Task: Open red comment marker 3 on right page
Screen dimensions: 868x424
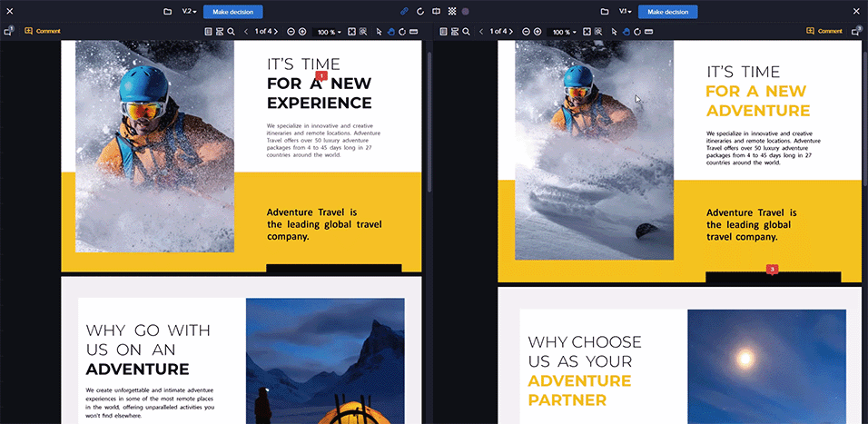Action: [773, 269]
